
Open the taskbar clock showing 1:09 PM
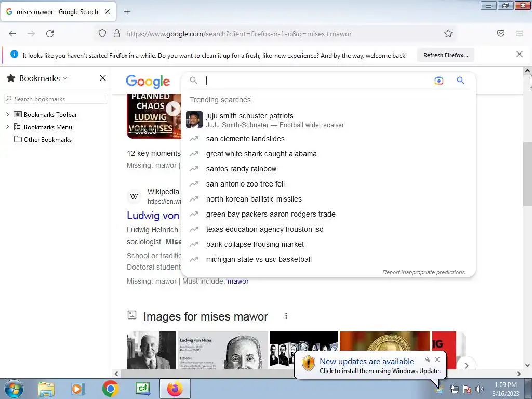pos(506,389)
